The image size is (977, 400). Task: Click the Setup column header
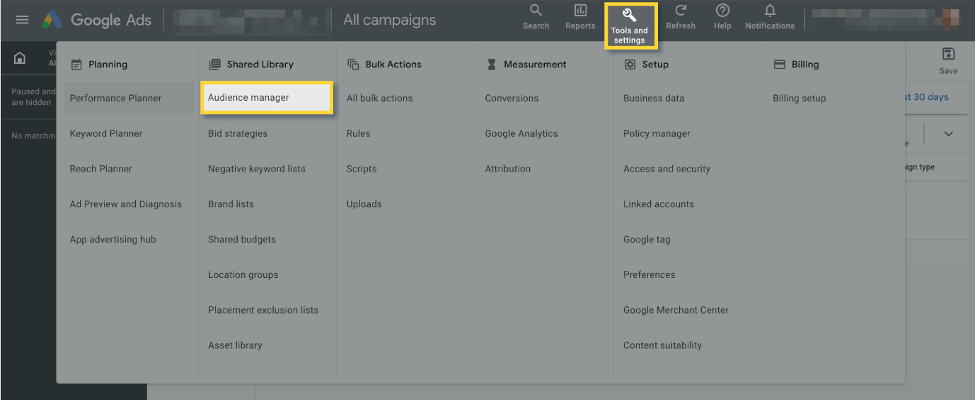655,64
